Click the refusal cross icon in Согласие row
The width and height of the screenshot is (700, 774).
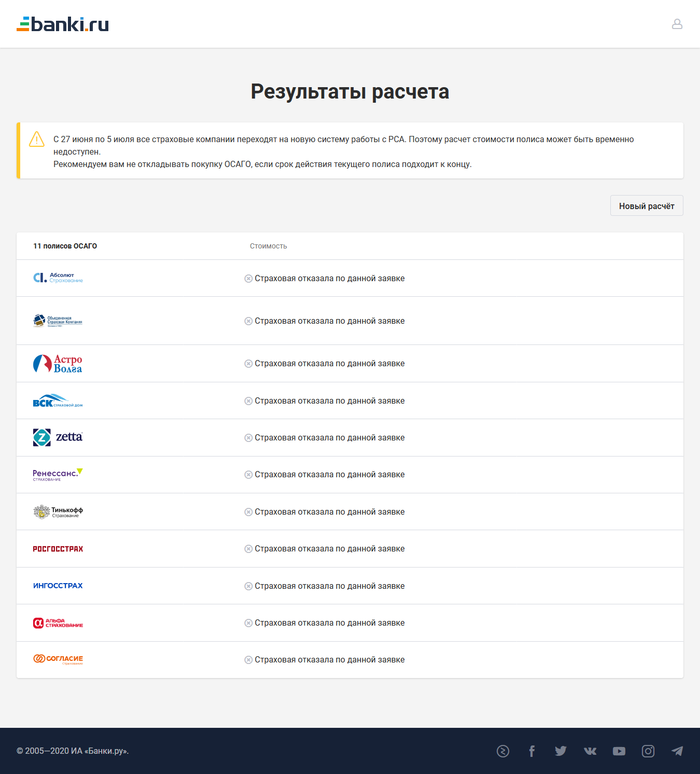[248, 660]
